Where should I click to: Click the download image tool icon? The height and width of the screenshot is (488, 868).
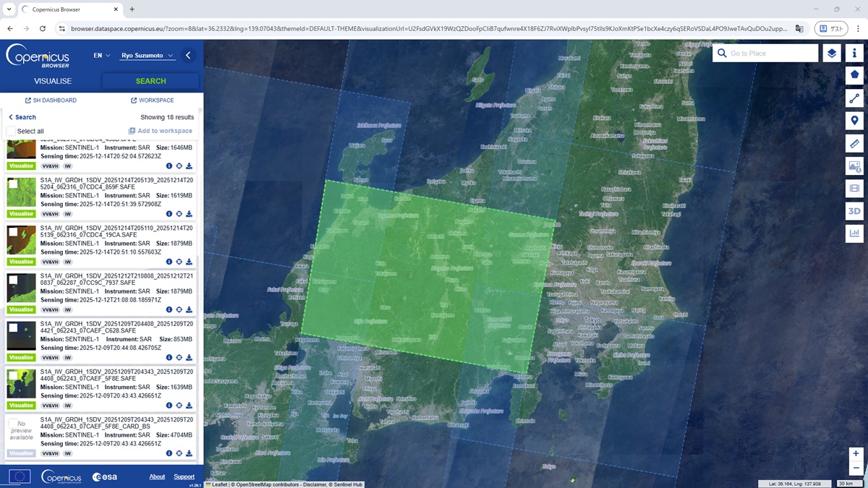[854, 166]
